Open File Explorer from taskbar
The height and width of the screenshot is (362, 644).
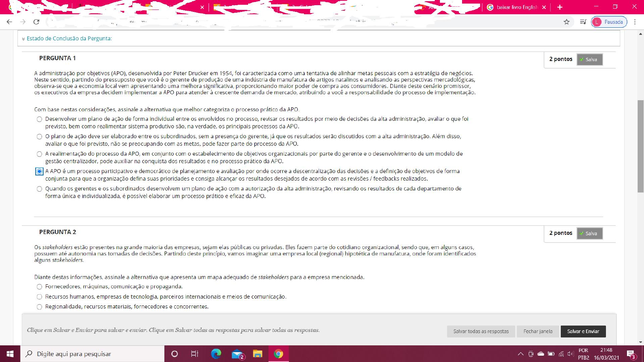[x=258, y=354]
